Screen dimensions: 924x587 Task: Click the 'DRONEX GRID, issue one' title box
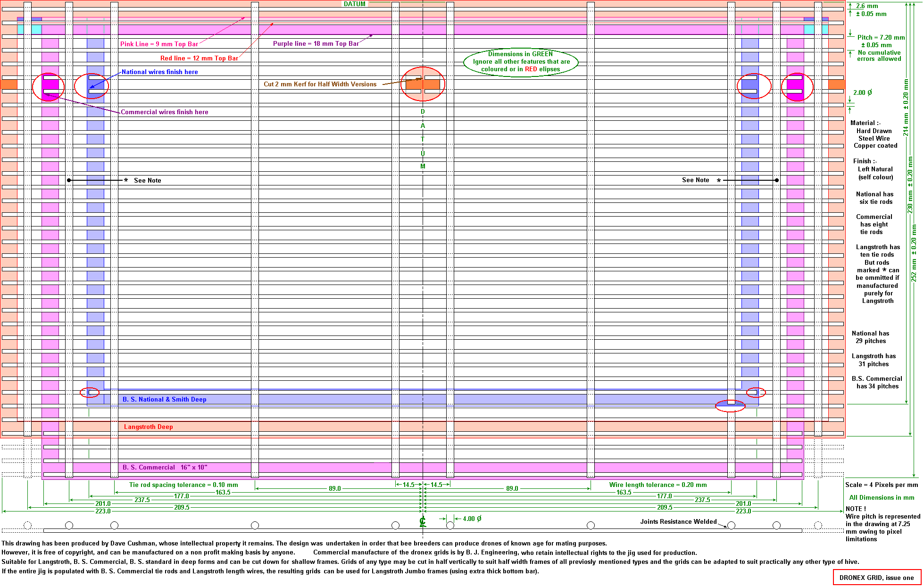877,577
